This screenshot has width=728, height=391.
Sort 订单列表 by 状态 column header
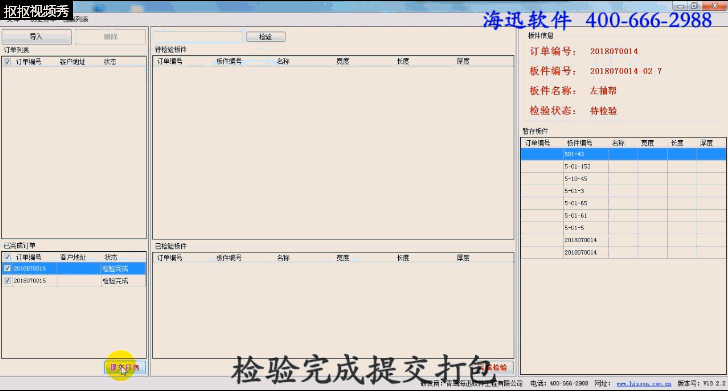pyautogui.click(x=110, y=61)
